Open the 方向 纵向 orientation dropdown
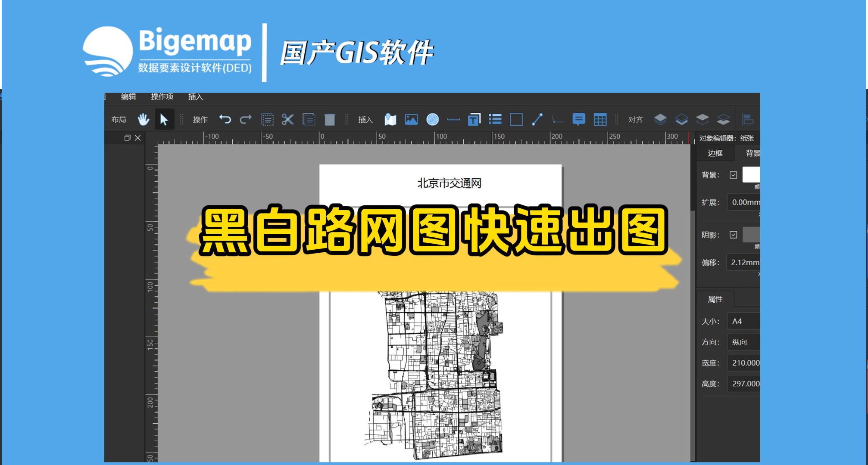This screenshot has width=868, height=465. pos(744,342)
